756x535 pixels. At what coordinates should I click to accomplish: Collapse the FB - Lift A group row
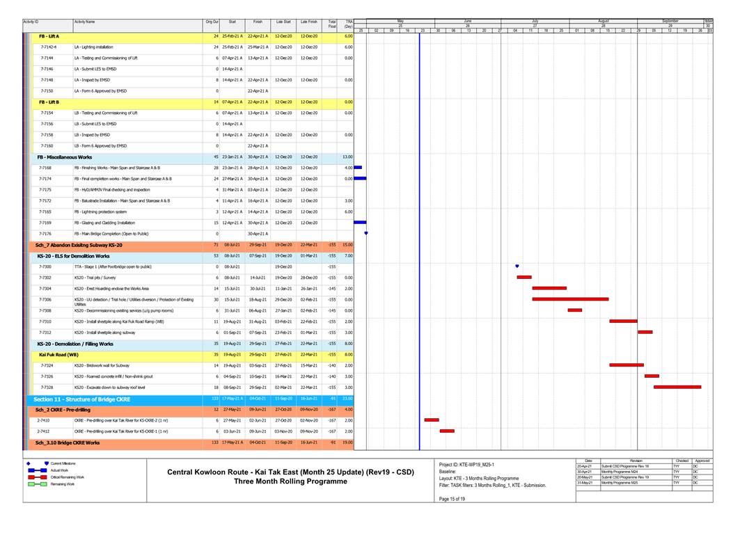point(49,35)
